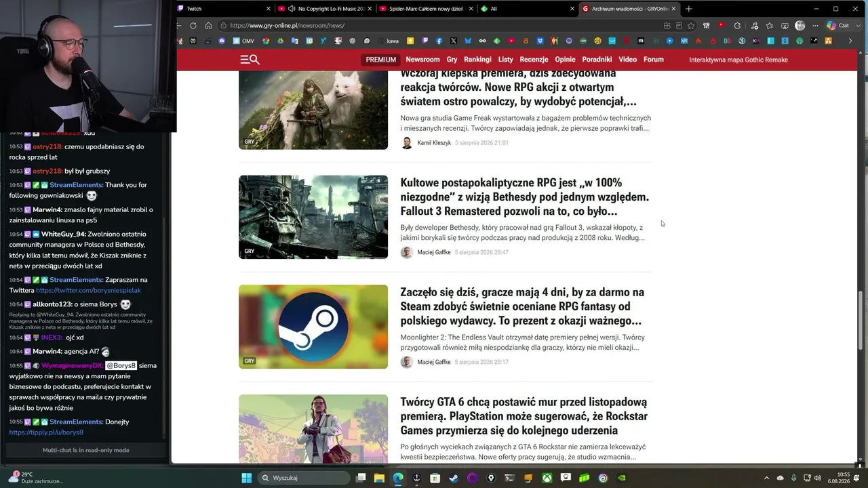
Task: Open the Poradniki menu item
Action: point(597,60)
